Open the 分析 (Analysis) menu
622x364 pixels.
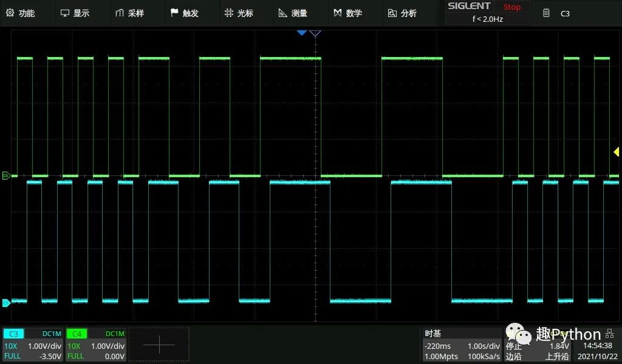click(403, 13)
